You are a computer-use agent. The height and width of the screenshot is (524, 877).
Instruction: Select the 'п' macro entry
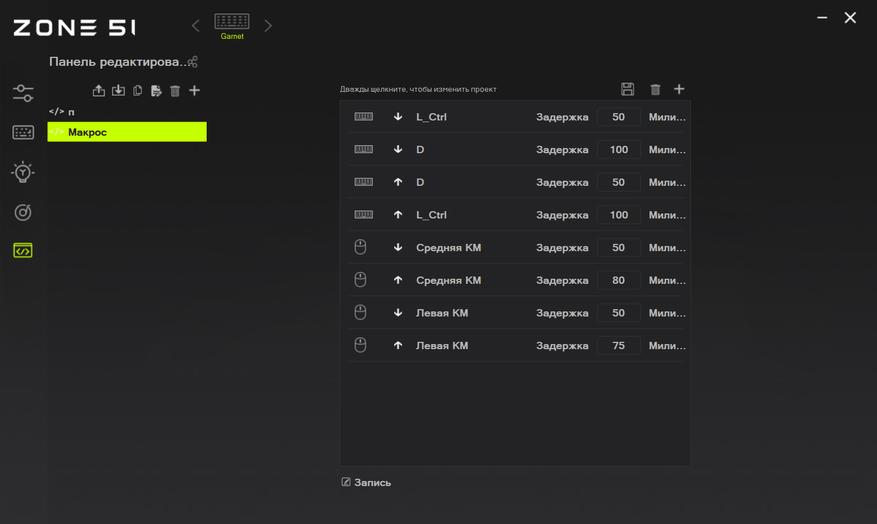coord(127,112)
